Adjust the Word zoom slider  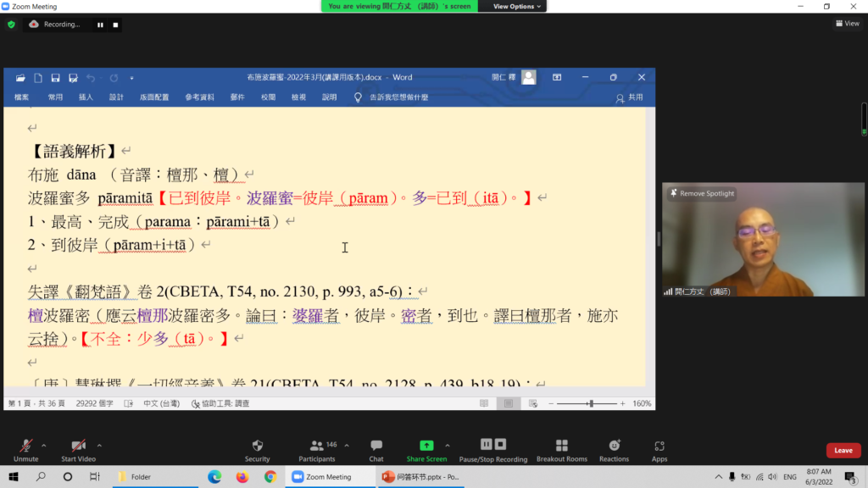click(591, 404)
